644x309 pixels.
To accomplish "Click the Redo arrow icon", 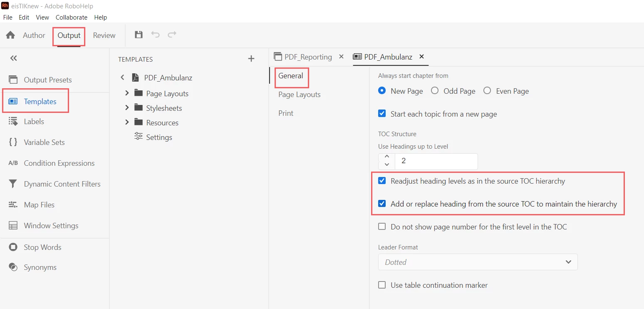I will pyautogui.click(x=172, y=35).
